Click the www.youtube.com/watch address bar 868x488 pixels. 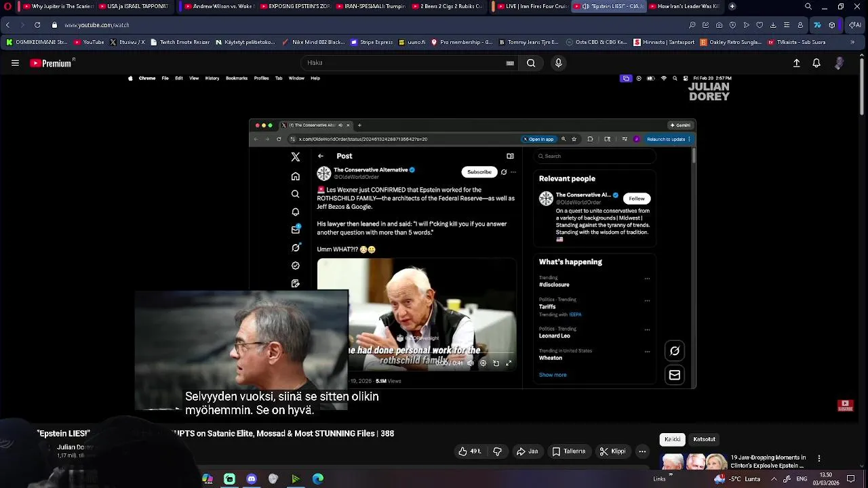click(x=97, y=25)
